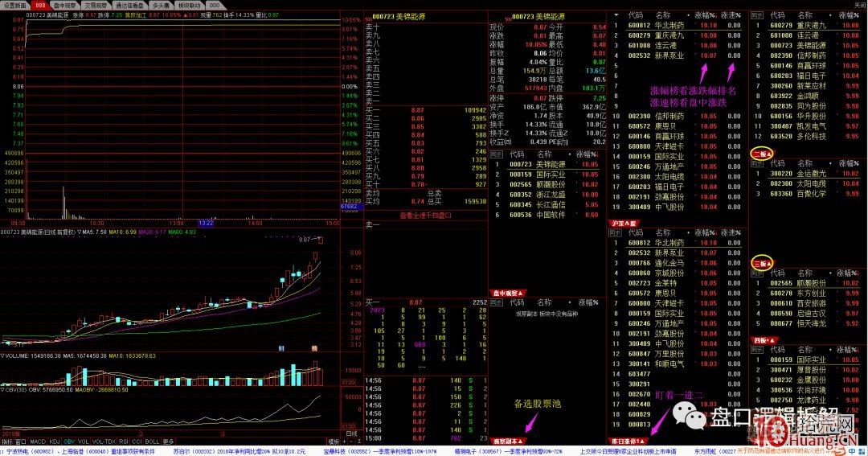Sort by 涨速% column header

tap(731, 15)
